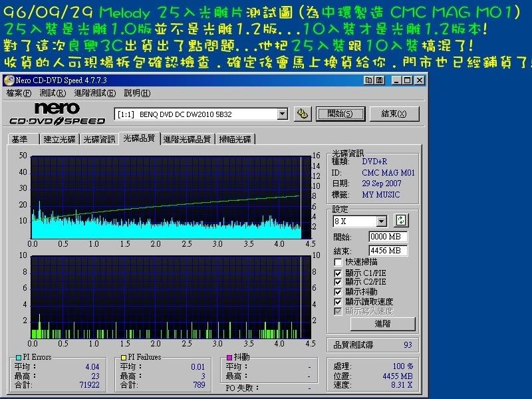The height and width of the screenshot is (399, 532).
Task: Toggle the 顯示 C1/PIE checkbox
Action: (x=338, y=273)
